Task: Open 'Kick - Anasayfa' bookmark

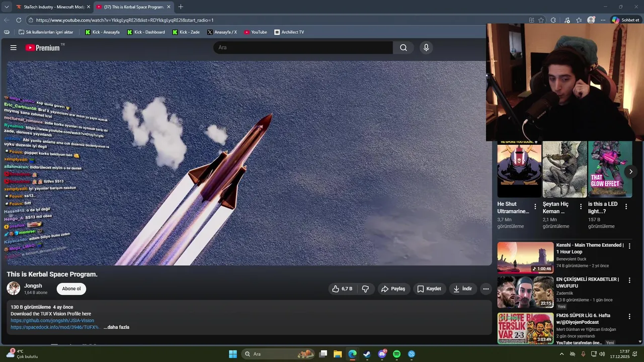Action: [102, 32]
